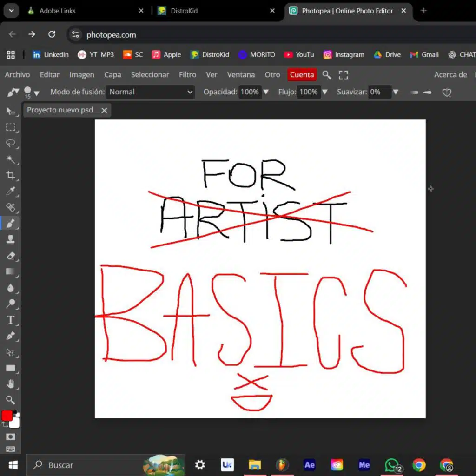
Task: Switch to the Eraser tool
Action: [10, 256]
